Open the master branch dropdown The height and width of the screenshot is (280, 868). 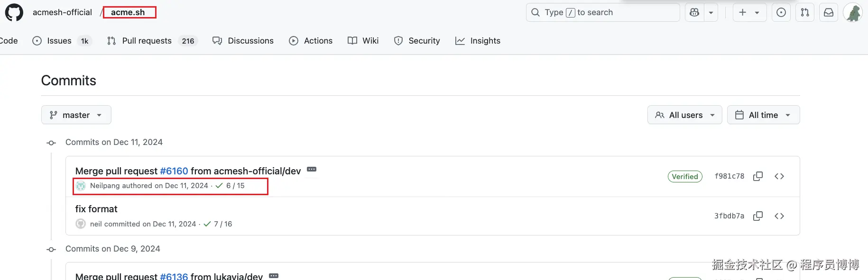pos(76,115)
